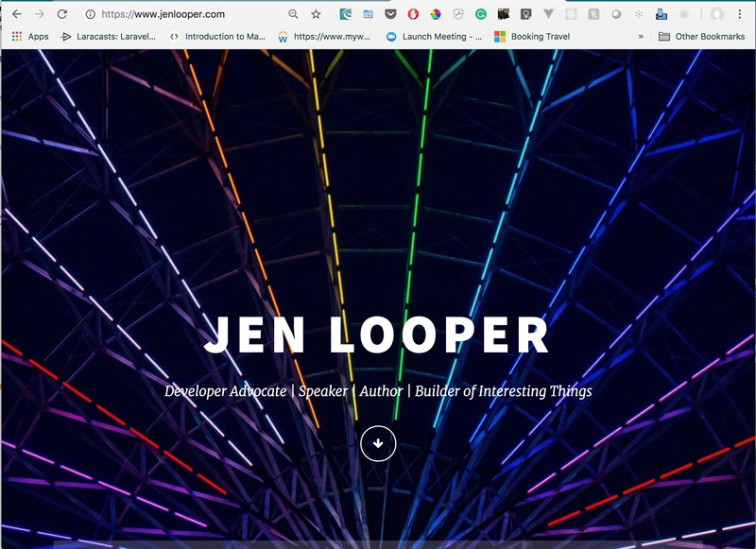The height and width of the screenshot is (549, 756).
Task: Open the Laracasts: Laravel bookmark
Action: pyautogui.click(x=108, y=37)
